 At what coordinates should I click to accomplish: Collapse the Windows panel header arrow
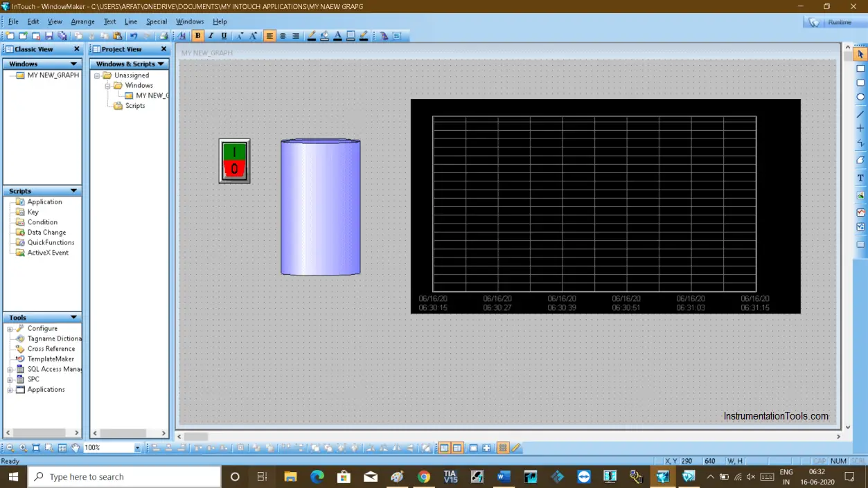point(74,64)
